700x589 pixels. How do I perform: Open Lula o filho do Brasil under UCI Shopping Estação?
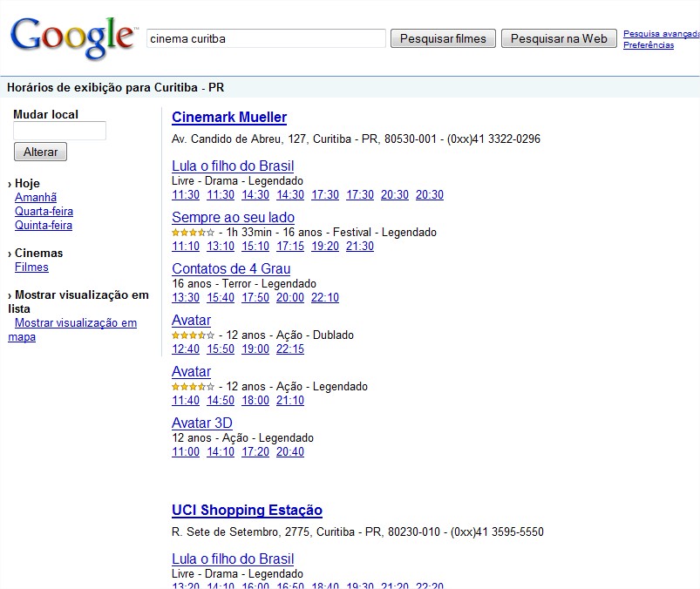(x=233, y=559)
